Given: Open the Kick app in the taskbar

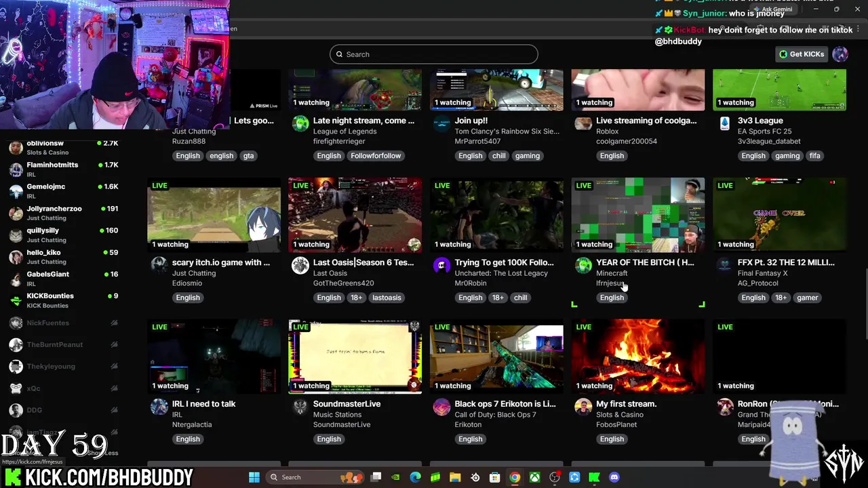Looking at the screenshot, I should pos(595,477).
